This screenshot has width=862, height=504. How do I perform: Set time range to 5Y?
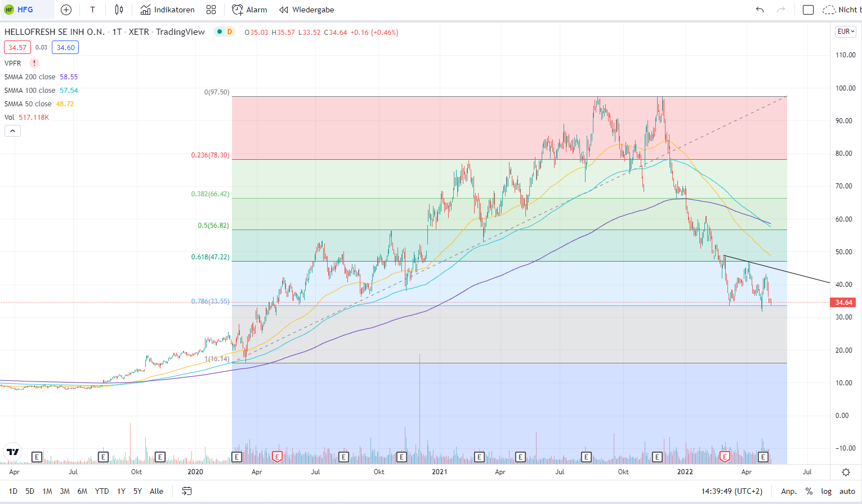137,491
